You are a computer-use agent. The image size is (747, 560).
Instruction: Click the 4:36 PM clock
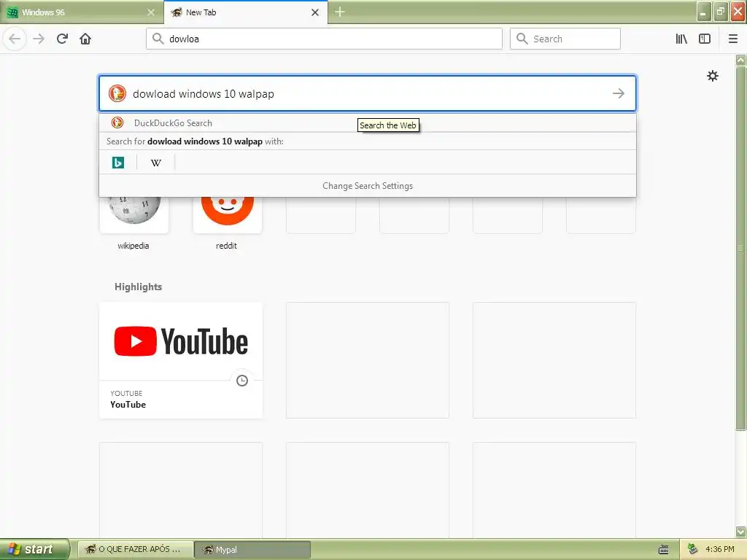pyautogui.click(x=720, y=550)
